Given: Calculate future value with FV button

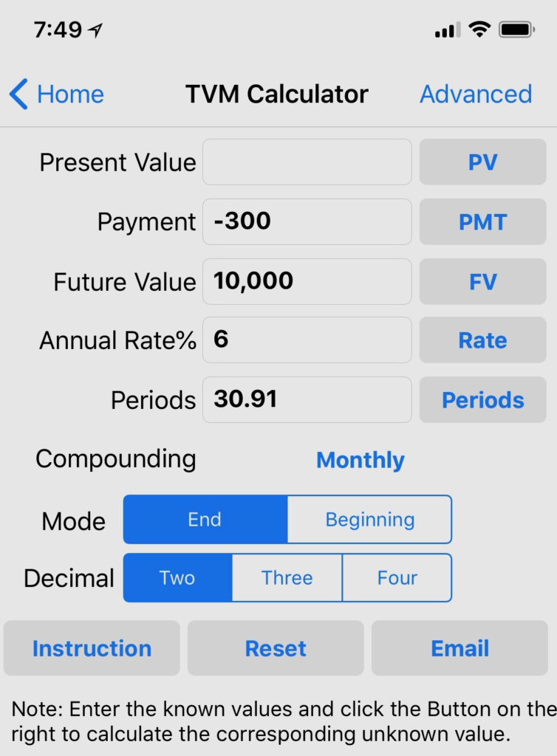Looking at the screenshot, I should 482,281.
